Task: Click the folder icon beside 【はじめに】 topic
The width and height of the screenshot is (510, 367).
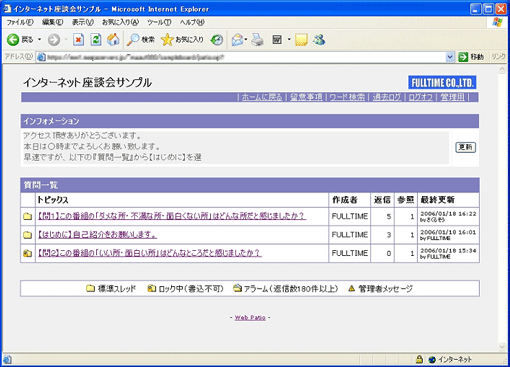Action: 28,235
